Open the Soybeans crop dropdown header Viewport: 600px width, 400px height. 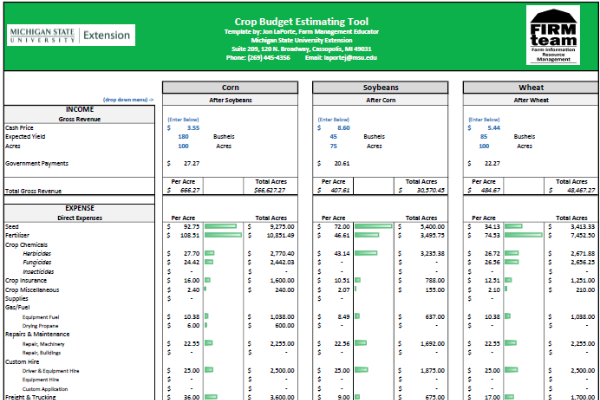[379, 87]
